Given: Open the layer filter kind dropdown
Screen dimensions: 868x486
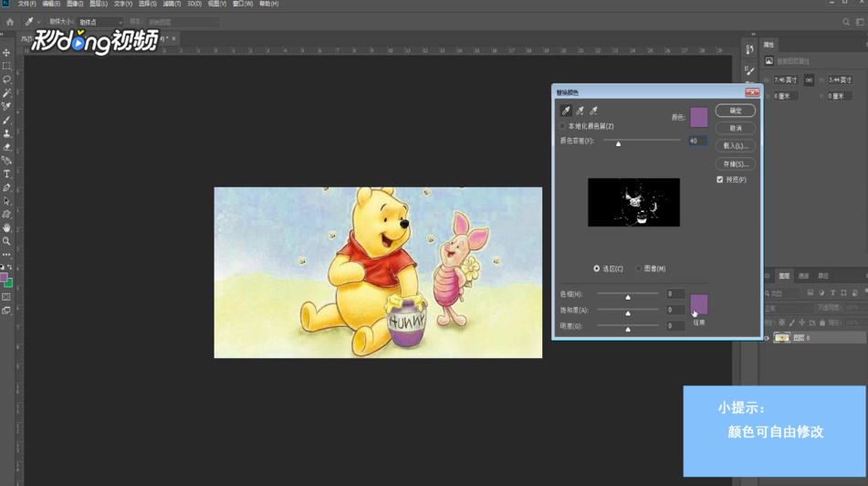Looking at the screenshot, I should pyautogui.click(x=783, y=292).
